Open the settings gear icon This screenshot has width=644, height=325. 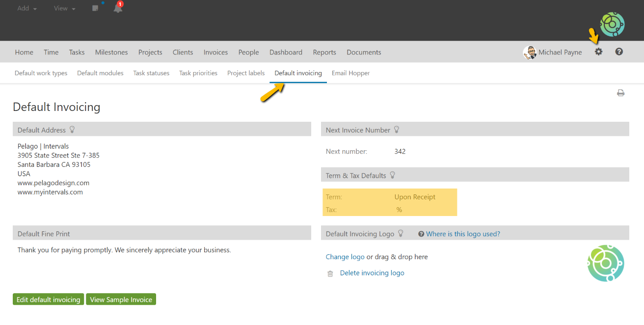click(598, 52)
